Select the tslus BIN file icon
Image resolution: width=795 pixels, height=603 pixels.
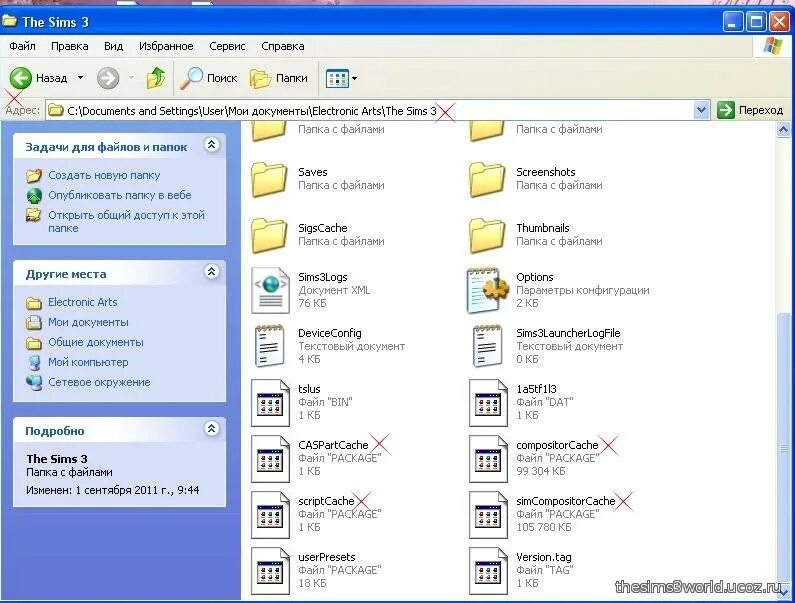click(270, 403)
